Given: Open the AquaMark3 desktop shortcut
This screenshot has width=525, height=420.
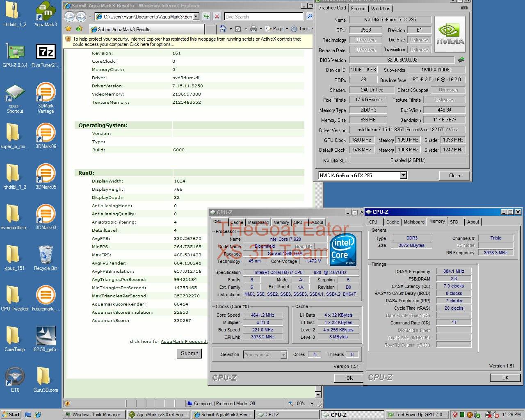Looking at the screenshot, I should (46, 14).
